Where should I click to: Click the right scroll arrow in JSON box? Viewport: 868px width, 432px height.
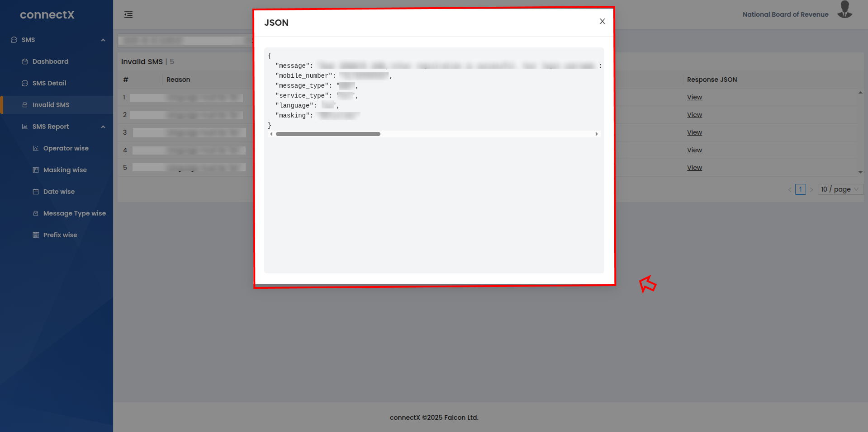coord(597,134)
